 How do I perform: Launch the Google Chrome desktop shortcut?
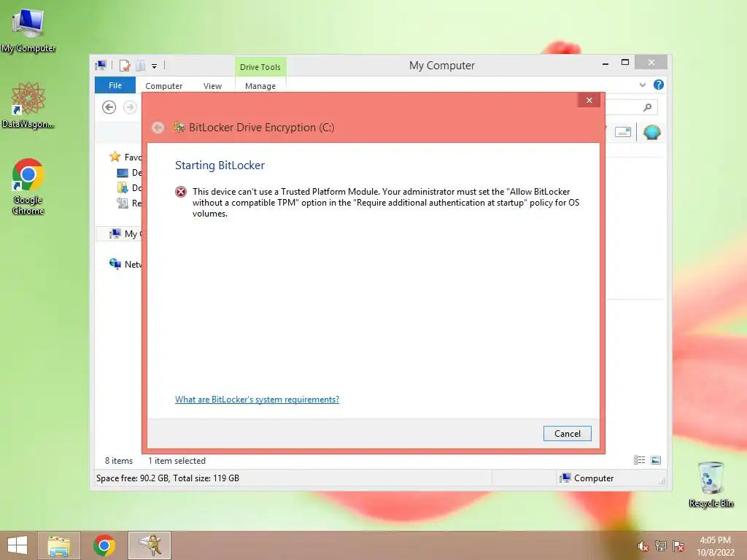tap(28, 186)
